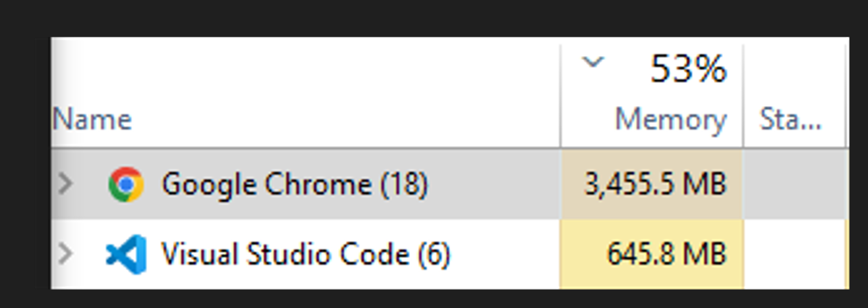Click the Memory column header label

click(x=670, y=120)
